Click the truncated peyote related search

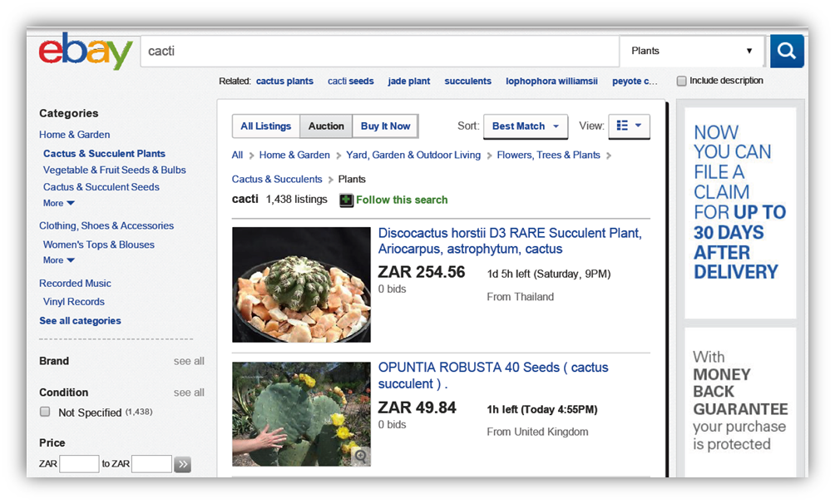click(635, 81)
